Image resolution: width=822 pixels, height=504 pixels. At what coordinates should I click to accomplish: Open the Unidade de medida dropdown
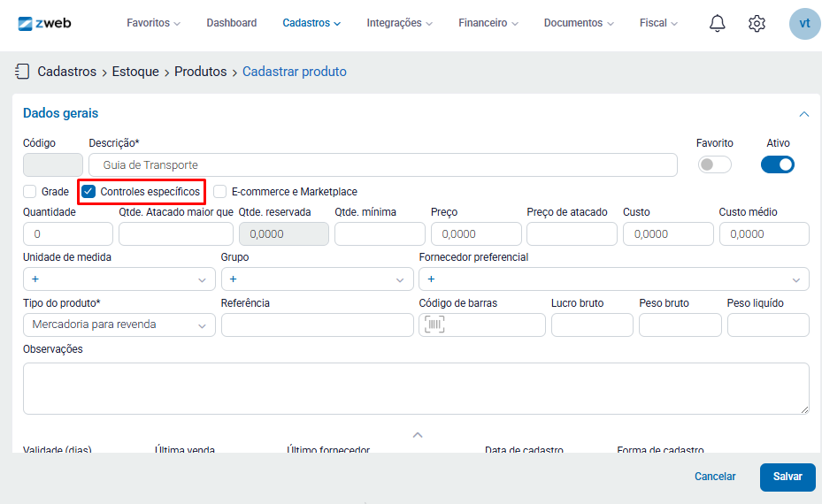tap(119, 279)
